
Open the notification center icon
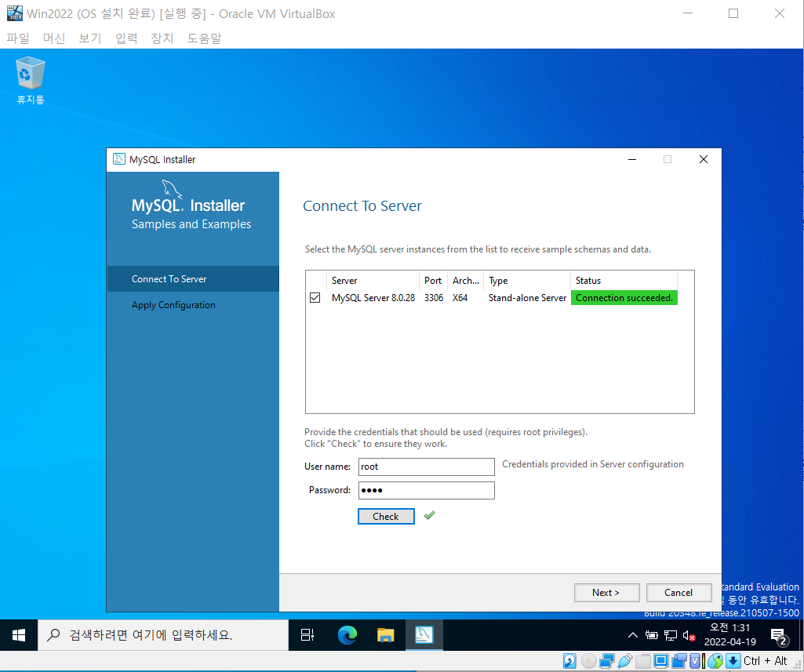(779, 637)
